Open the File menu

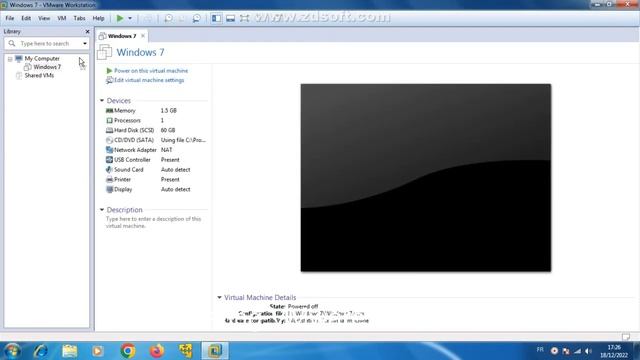pos(10,18)
